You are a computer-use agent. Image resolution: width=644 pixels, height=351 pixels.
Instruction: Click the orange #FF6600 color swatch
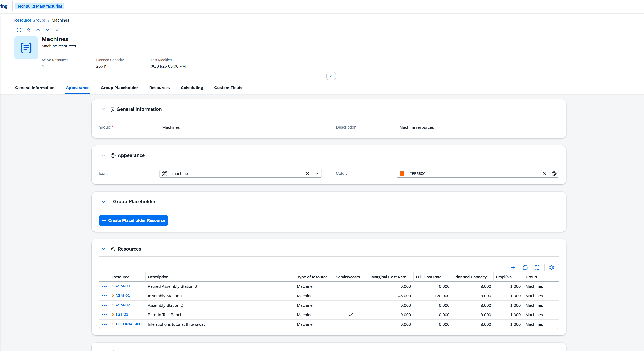point(402,174)
